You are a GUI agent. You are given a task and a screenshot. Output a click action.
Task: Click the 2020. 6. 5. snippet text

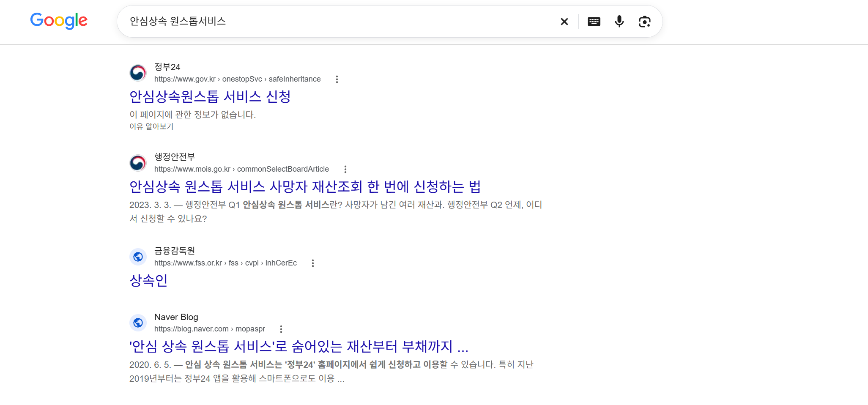point(331,372)
